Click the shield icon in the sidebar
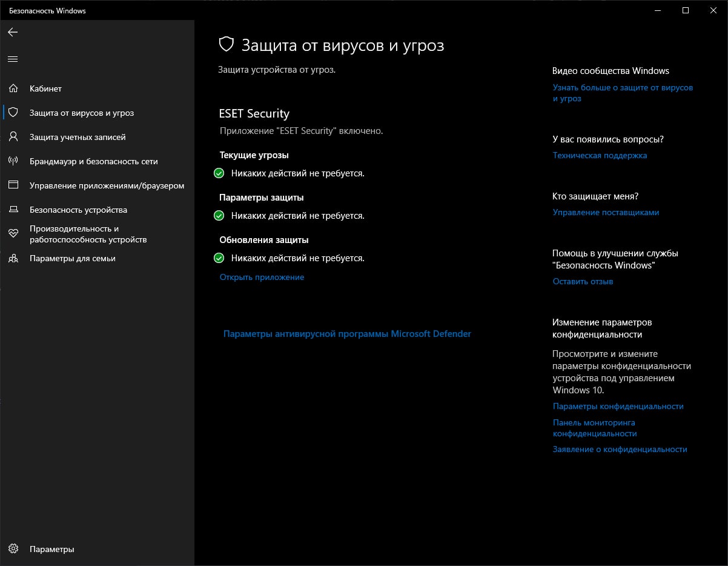The height and width of the screenshot is (566, 728). coord(13,113)
